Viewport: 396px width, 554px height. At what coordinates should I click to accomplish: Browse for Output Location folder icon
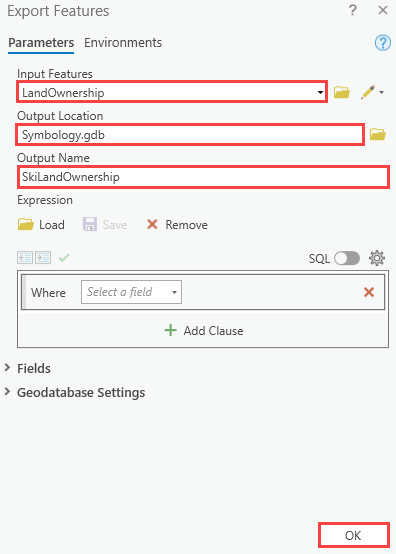(x=378, y=134)
